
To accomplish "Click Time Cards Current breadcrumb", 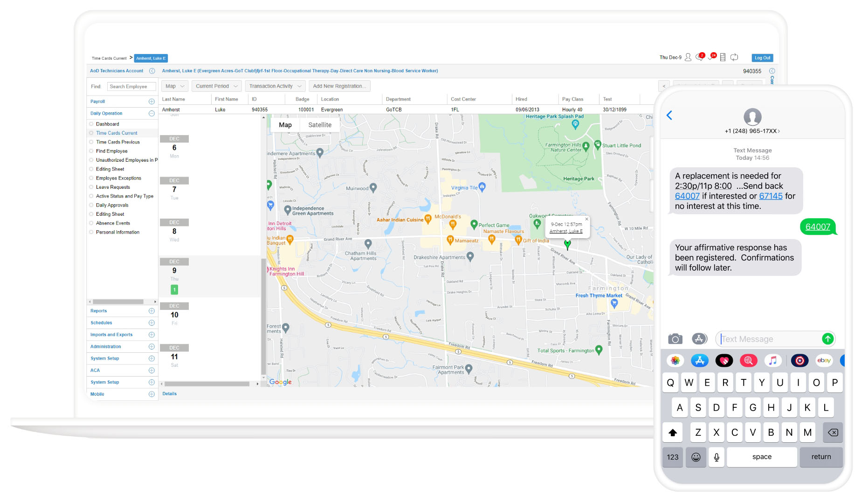I will 109,58.
